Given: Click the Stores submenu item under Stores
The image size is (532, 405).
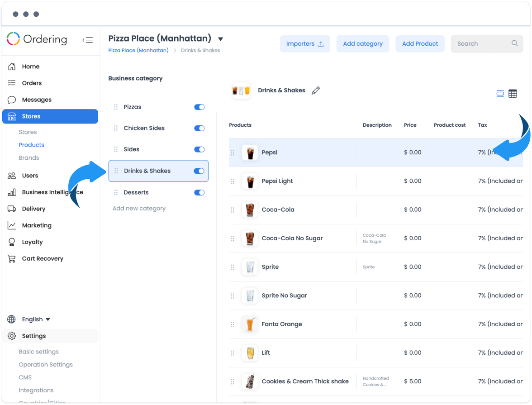Looking at the screenshot, I should pos(28,132).
